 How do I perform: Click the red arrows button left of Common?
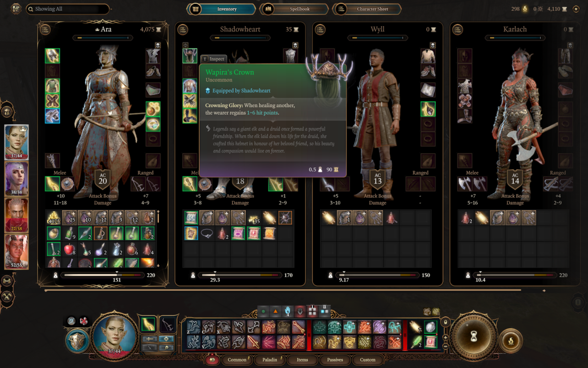[212, 360]
